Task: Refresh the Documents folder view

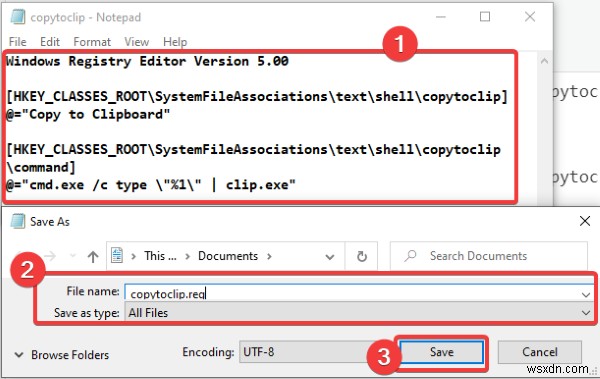Action: tap(362, 256)
